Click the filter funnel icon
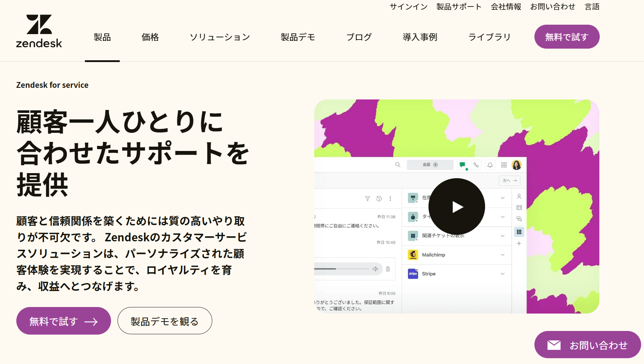Image resolution: width=644 pixels, height=364 pixels. coord(368,199)
